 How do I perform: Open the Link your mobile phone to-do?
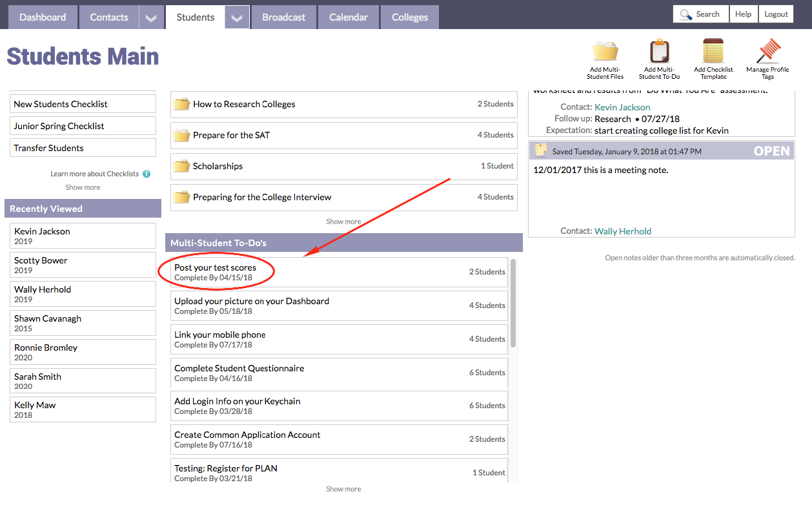pyautogui.click(x=339, y=339)
